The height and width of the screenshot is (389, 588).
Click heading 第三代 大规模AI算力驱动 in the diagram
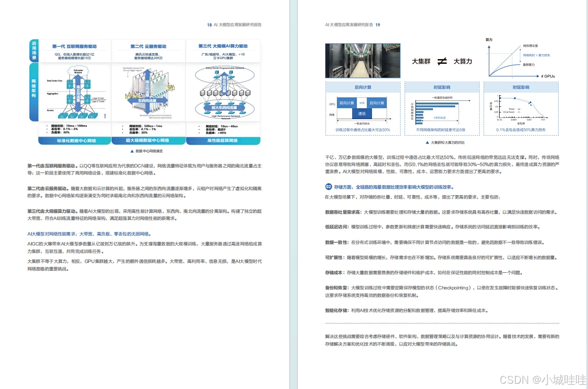(223, 46)
